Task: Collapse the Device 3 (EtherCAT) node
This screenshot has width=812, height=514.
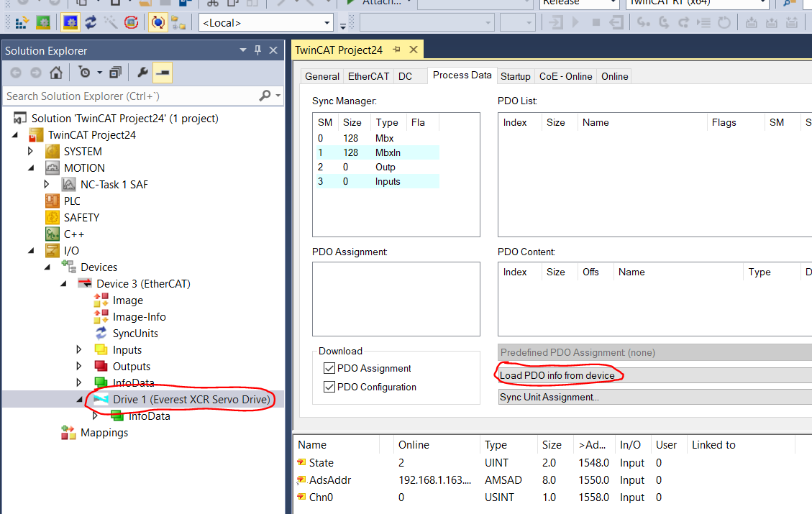Action: pyautogui.click(x=63, y=284)
